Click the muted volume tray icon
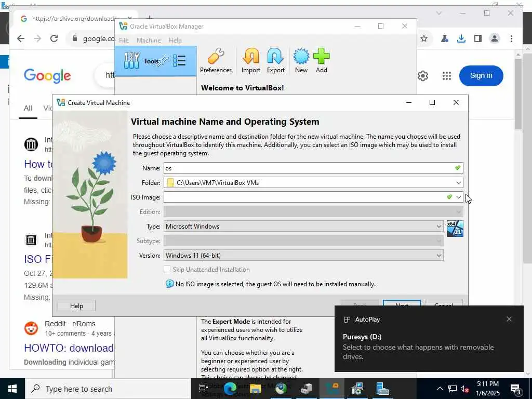 (x=464, y=389)
